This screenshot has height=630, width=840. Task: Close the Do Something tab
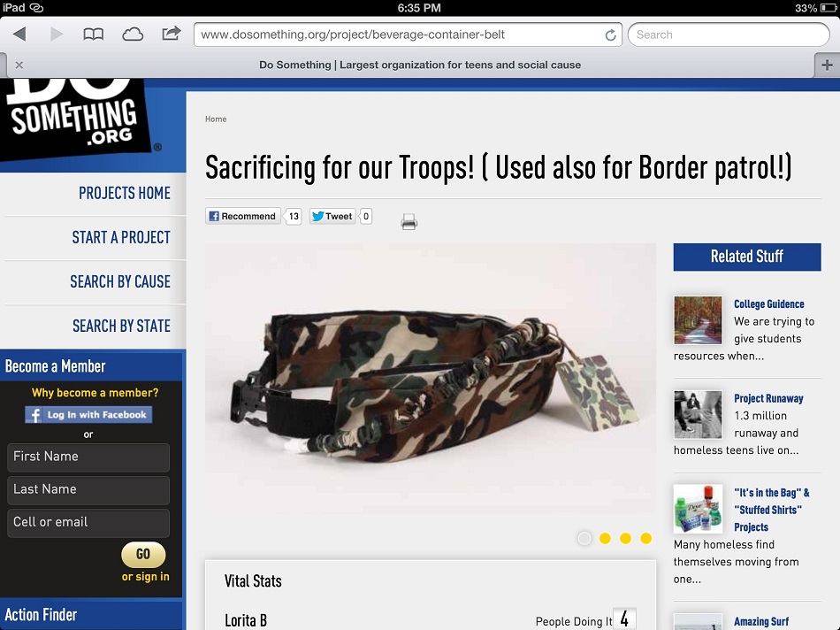click(x=19, y=65)
